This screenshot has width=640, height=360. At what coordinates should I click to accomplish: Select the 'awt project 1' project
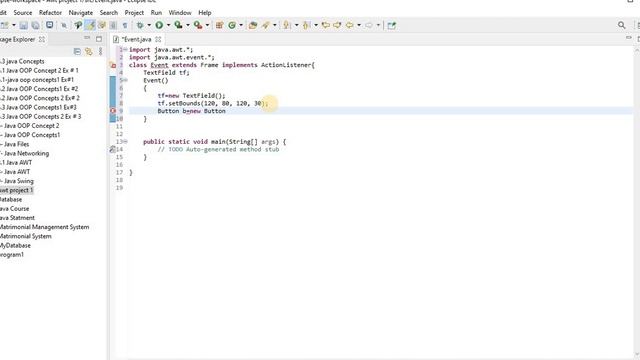point(16,190)
